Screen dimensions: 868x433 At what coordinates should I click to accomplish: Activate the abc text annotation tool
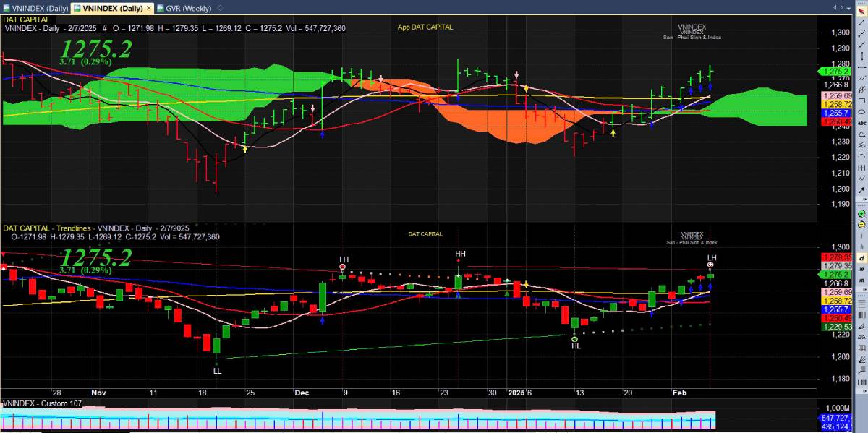[861, 123]
